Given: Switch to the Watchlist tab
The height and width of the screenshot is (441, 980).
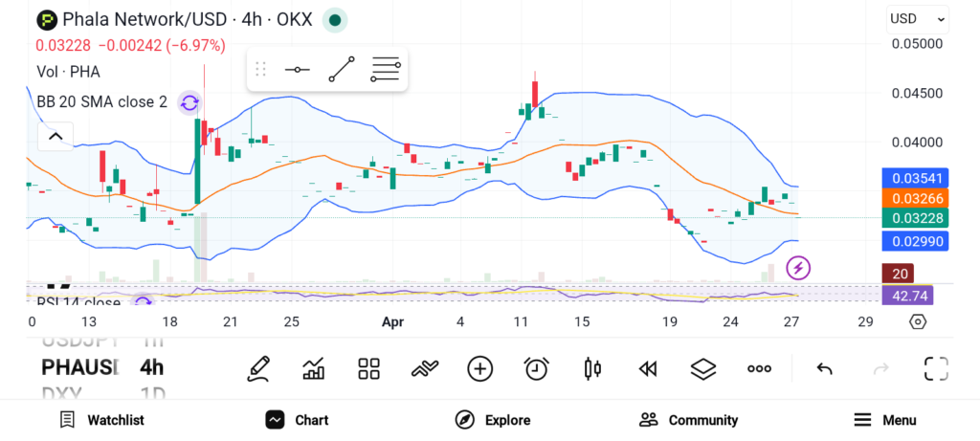Looking at the screenshot, I should (101, 420).
